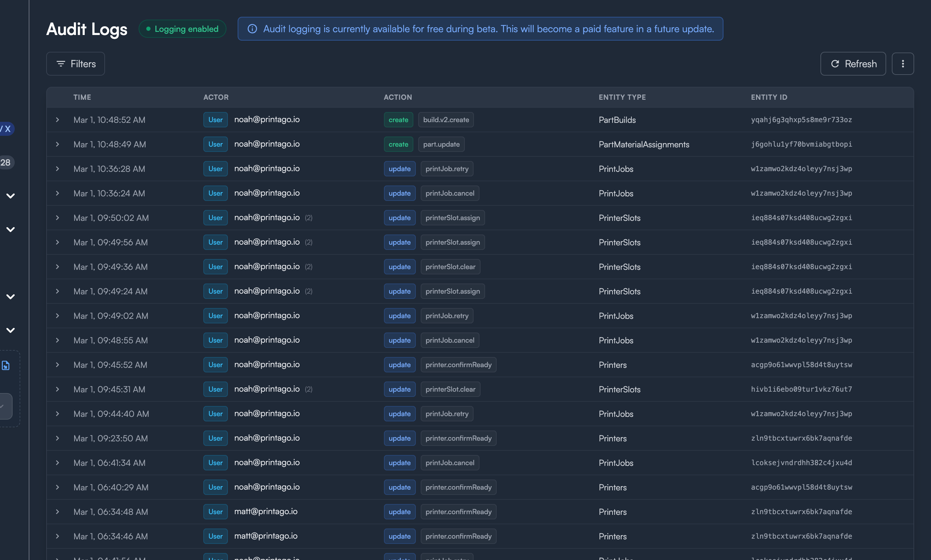Click the file export icon in the left sidebar
Screen dimensions: 931x560
(x=5, y=365)
